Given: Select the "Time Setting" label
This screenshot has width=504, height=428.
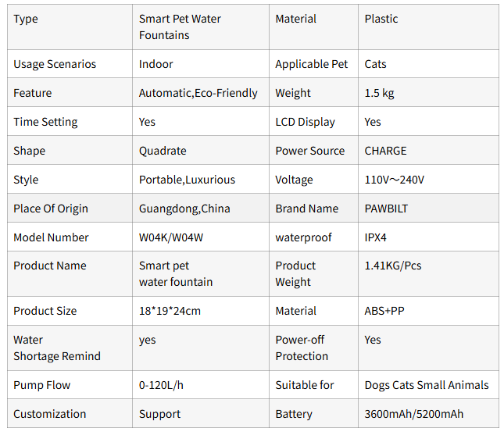Looking at the screenshot, I should [x=45, y=122].
